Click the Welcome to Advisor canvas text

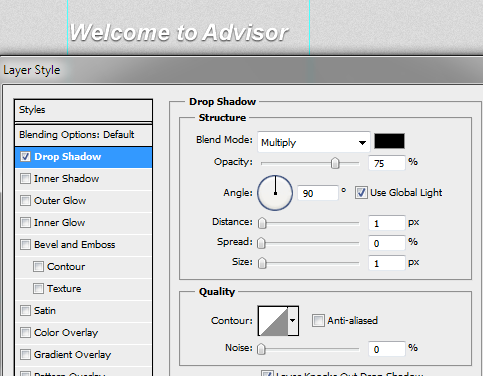click(179, 33)
